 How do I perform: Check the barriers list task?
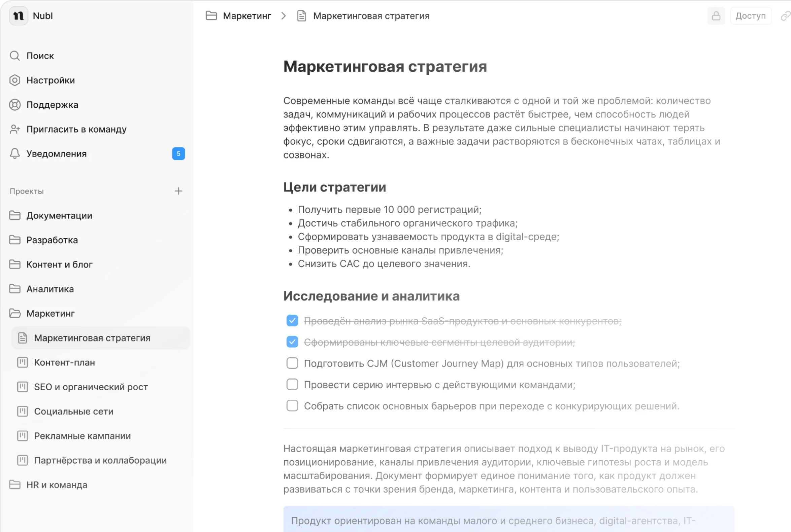[292, 406]
